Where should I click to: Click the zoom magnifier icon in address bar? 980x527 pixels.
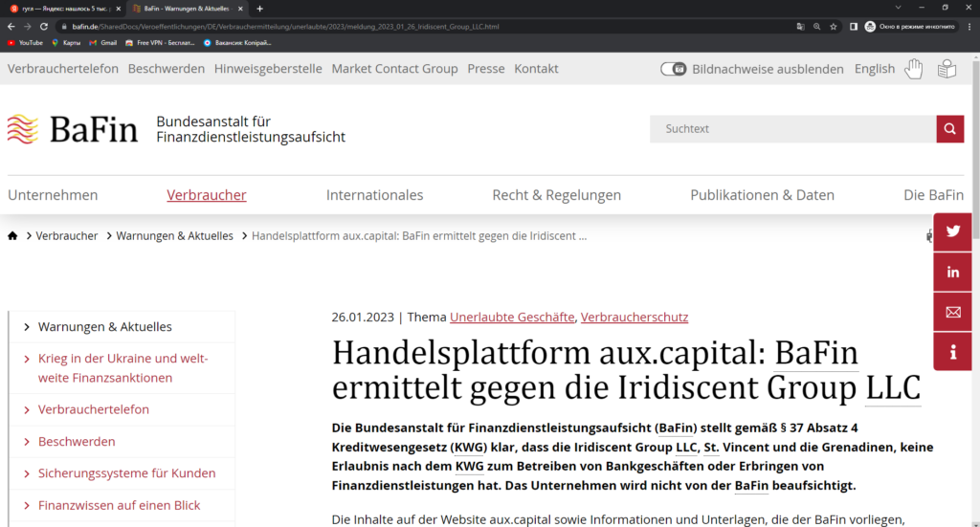(x=817, y=26)
